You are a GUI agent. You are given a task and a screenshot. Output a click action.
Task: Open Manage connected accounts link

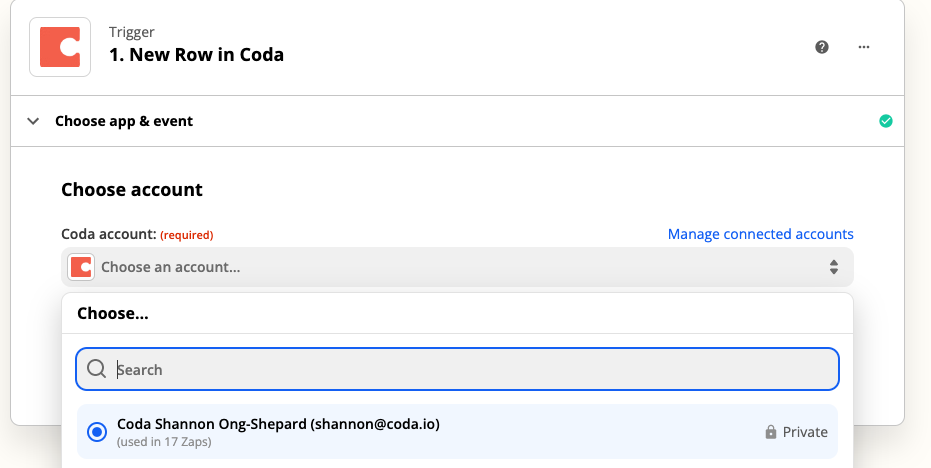click(760, 234)
